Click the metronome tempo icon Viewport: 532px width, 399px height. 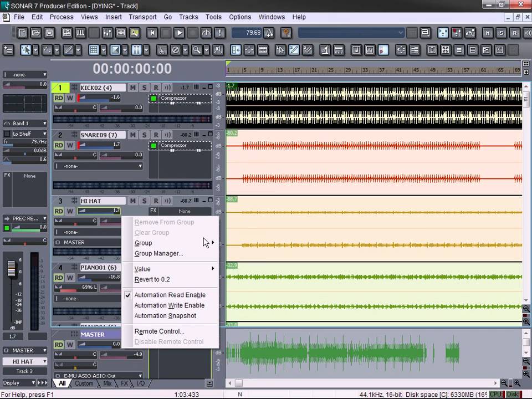[269, 33]
